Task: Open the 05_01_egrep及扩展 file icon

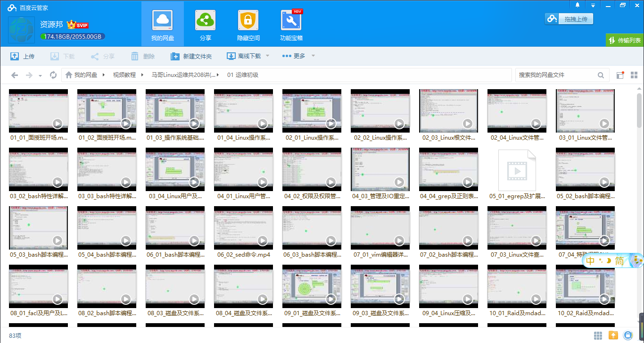Action: 517,169
